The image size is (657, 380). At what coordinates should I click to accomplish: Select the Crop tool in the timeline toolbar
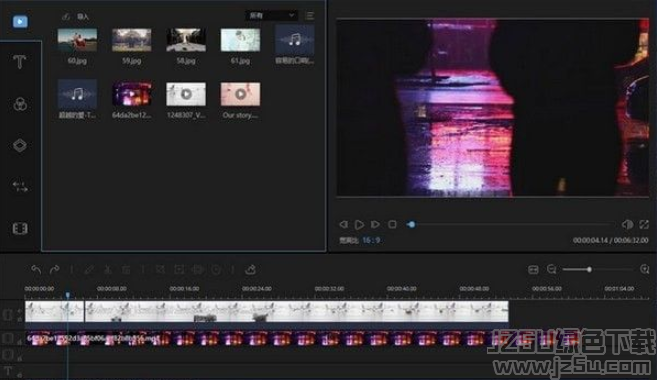[x=160, y=269]
